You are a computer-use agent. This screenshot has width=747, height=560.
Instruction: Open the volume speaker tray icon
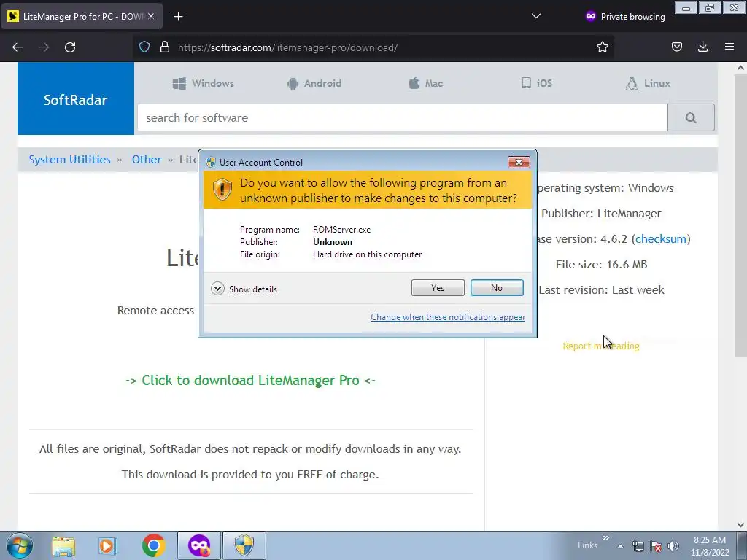pyautogui.click(x=673, y=546)
